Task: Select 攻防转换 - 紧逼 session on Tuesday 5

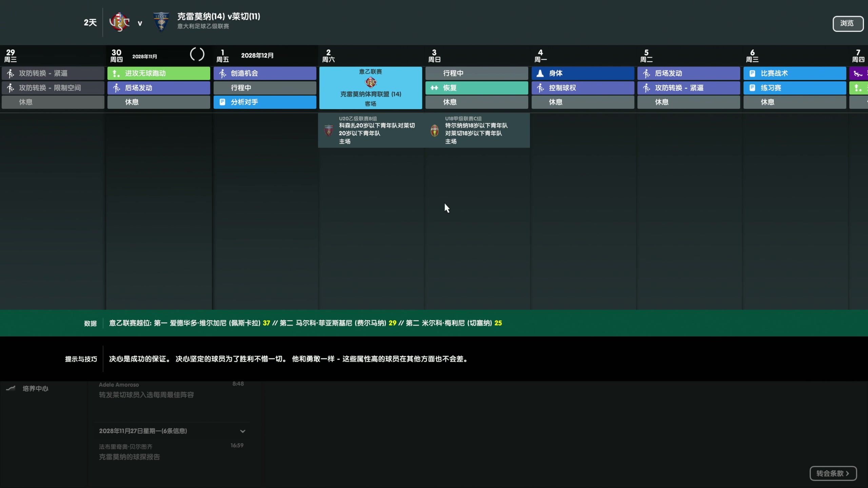Action: click(x=689, y=88)
